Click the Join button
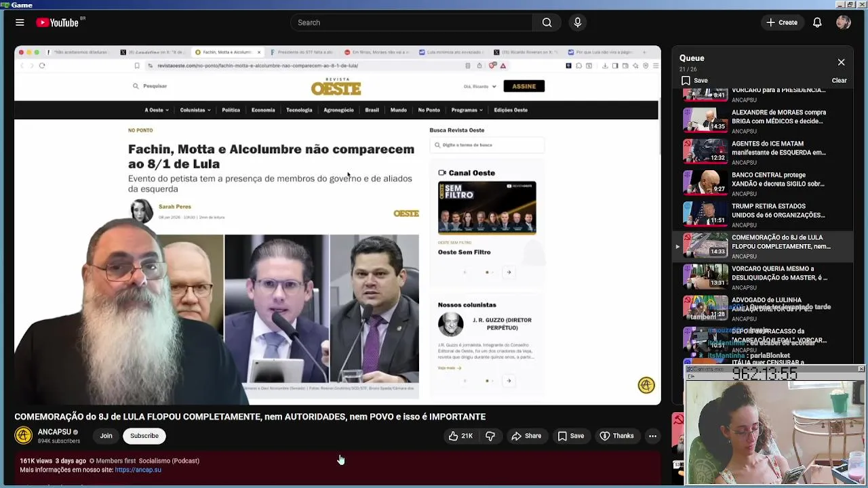This screenshot has height=488, width=868. 106,436
